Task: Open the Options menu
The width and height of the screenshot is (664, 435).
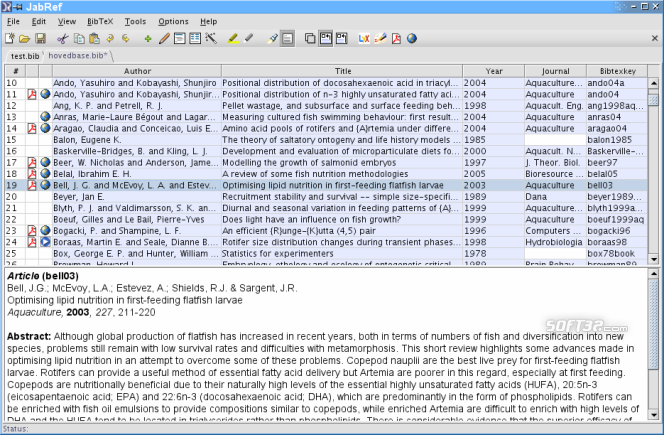Action: 173,22
